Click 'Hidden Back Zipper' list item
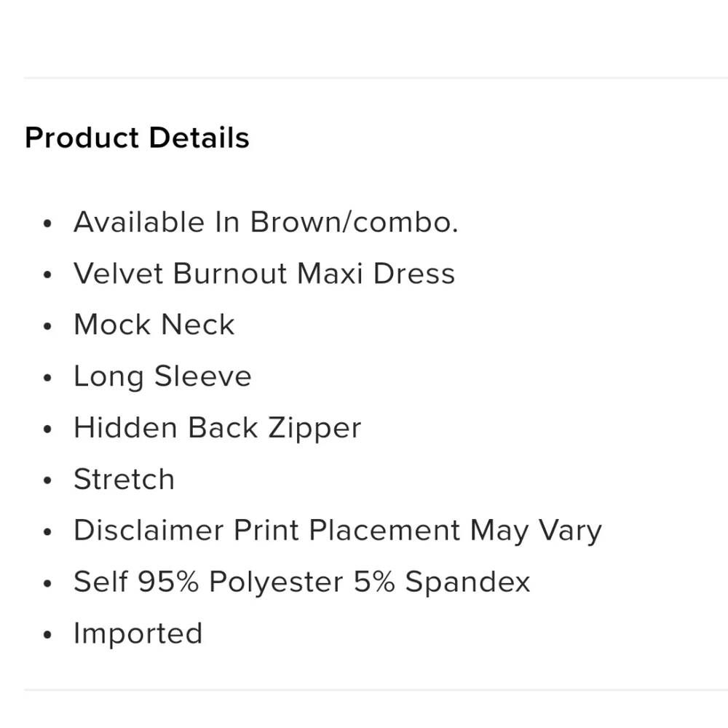The image size is (728, 728). click(x=217, y=428)
